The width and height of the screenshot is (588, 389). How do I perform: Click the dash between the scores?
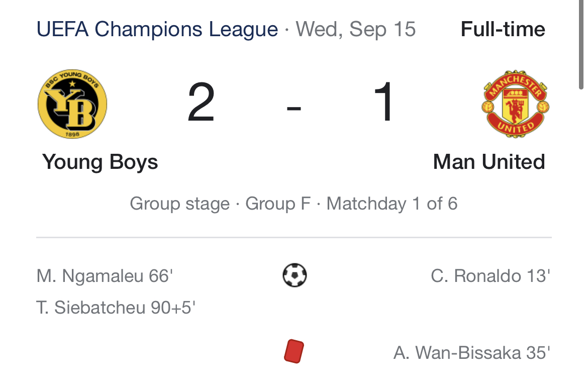pyautogui.click(x=293, y=109)
